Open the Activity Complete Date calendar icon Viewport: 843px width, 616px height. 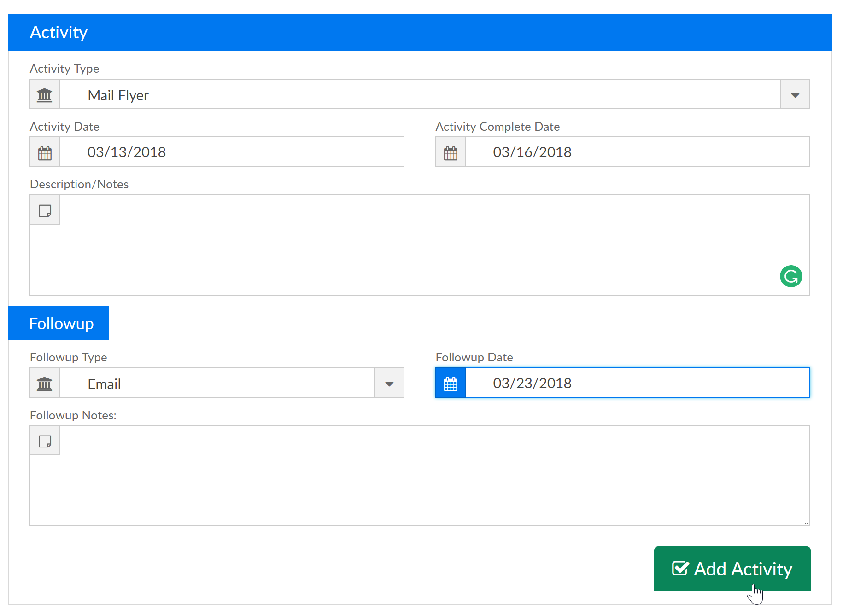point(451,152)
